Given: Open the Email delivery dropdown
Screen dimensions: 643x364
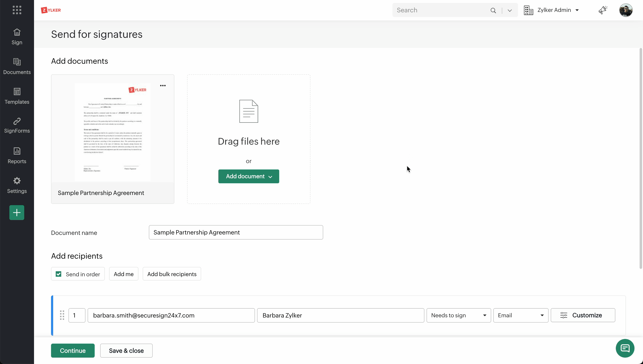Looking at the screenshot, I should coord(521,315).
